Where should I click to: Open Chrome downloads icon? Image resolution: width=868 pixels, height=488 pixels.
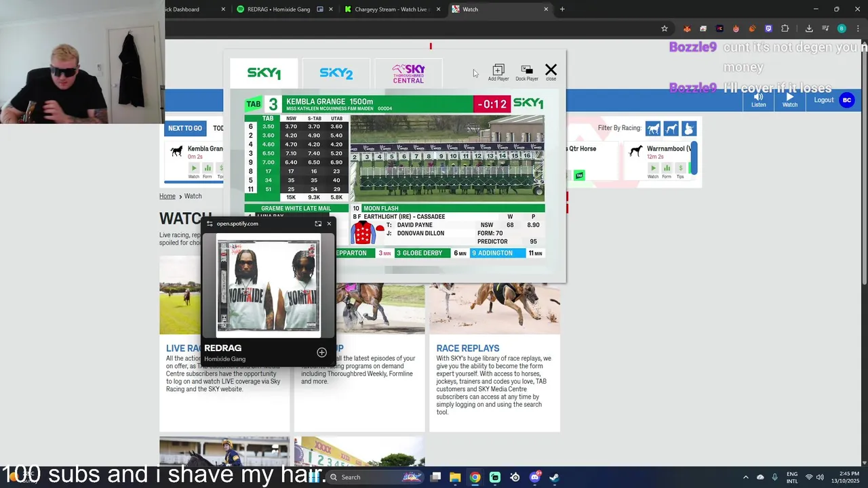point(809,28)
